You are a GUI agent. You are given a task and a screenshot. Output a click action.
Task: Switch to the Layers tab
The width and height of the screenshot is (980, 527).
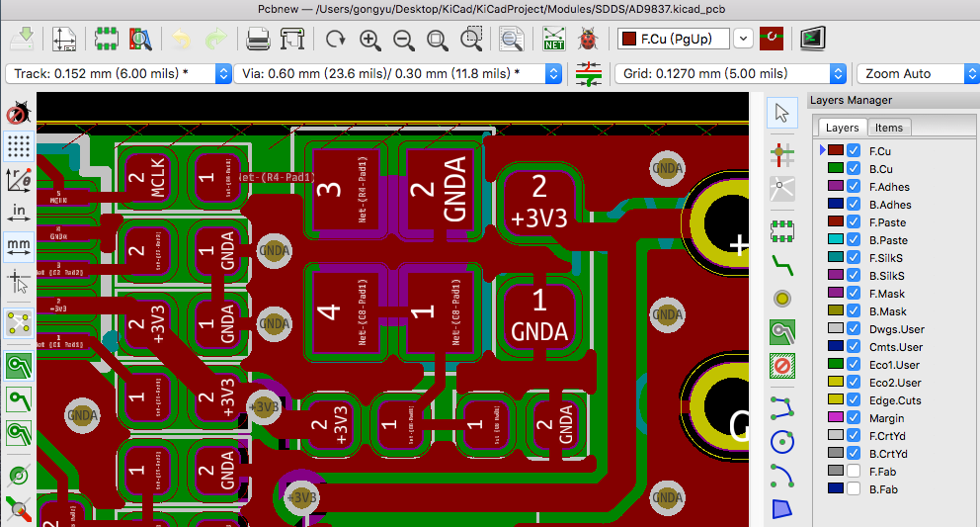click(x=842, y=128)
